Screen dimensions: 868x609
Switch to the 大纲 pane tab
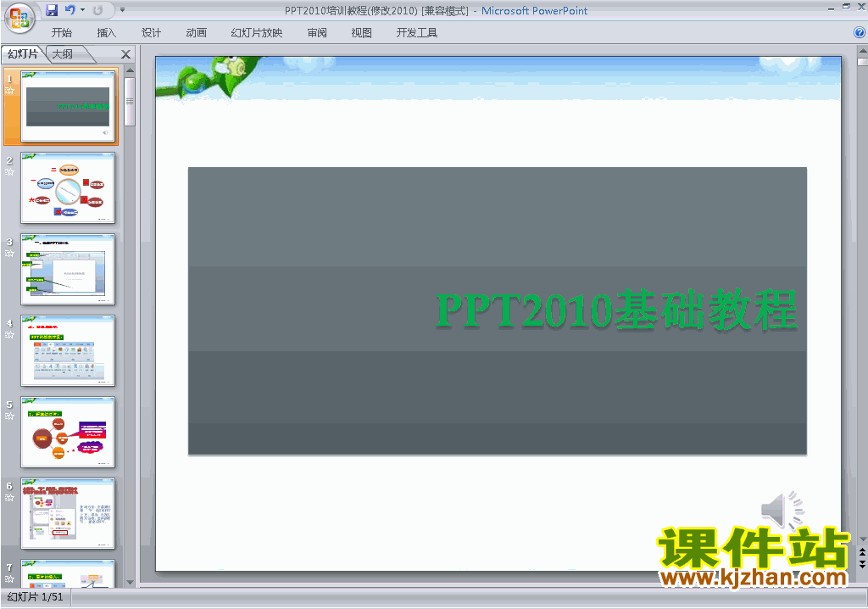click(x=63, y=53)
